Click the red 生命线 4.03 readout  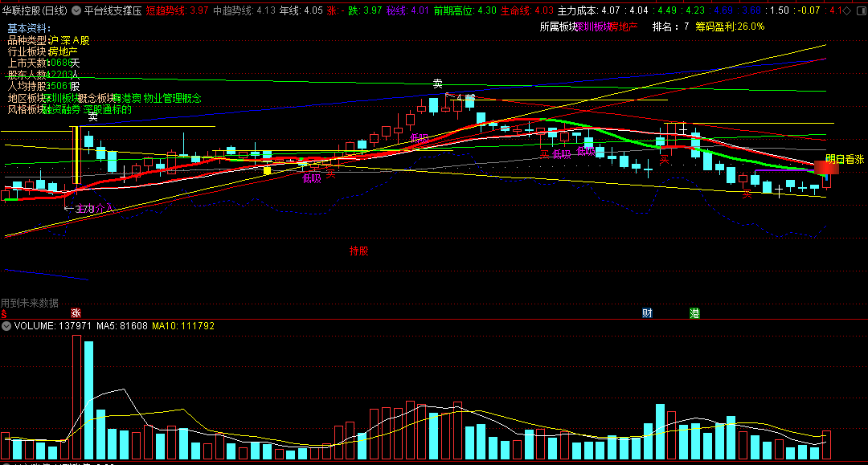coord(527,10)
